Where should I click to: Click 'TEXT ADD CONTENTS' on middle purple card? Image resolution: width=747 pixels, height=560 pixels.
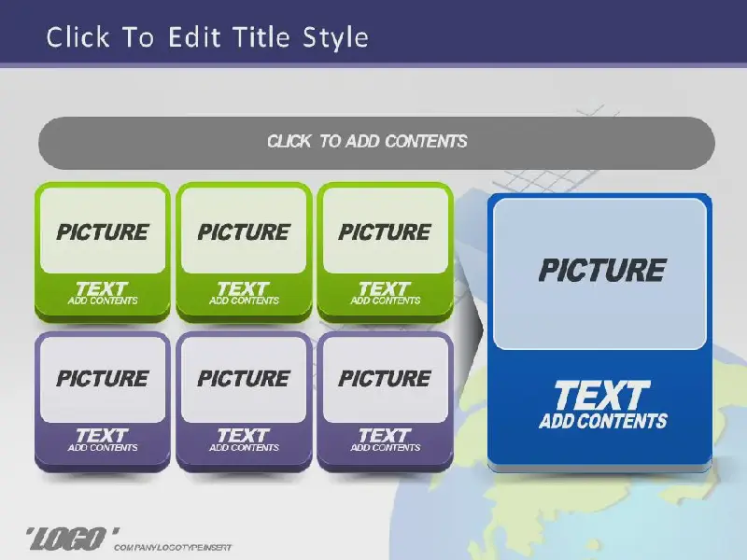click(244, 440)
